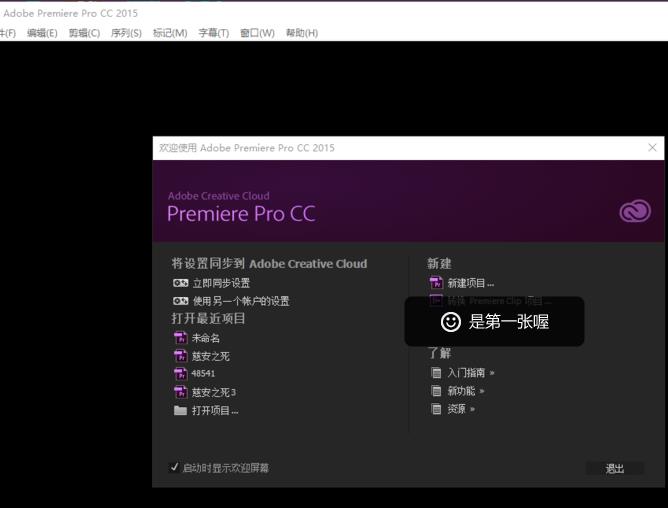Click the sync icon beside 立即同步设置

(180, 283)
